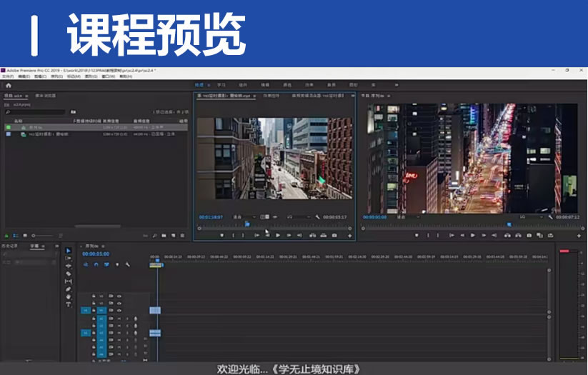Screen dimensions: 588x375
Task: Switch to 媒体浏览器 tab
Action: (46, 96)
